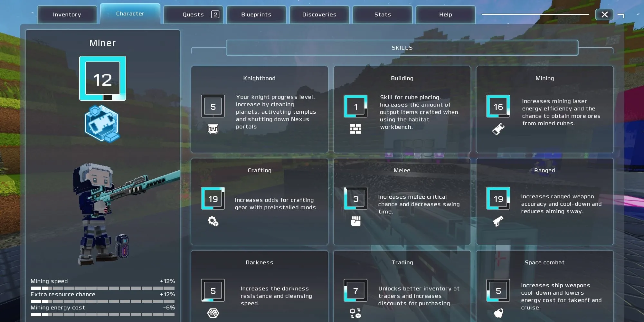Image resolution: width=644 pixels, height=322 pixels.
Task: Click the Ranged pistol icon
Action: pyautogui.click(x=498, y=221)
